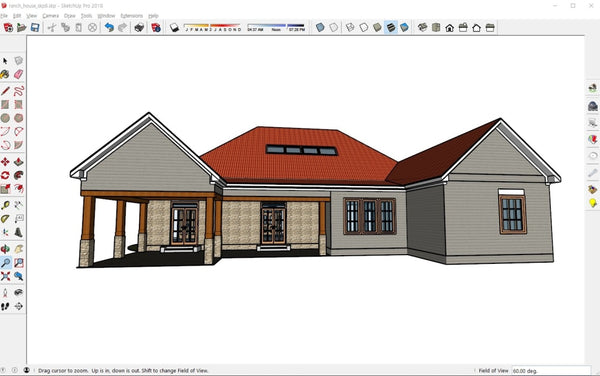Click Zoom Extents tool

pos(5,276)
